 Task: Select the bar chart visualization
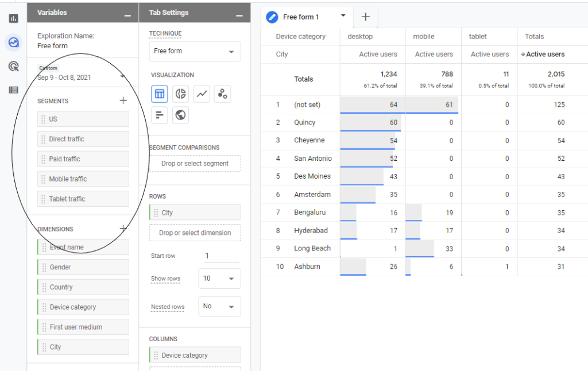pyautogui.click(x=160, y=115)
